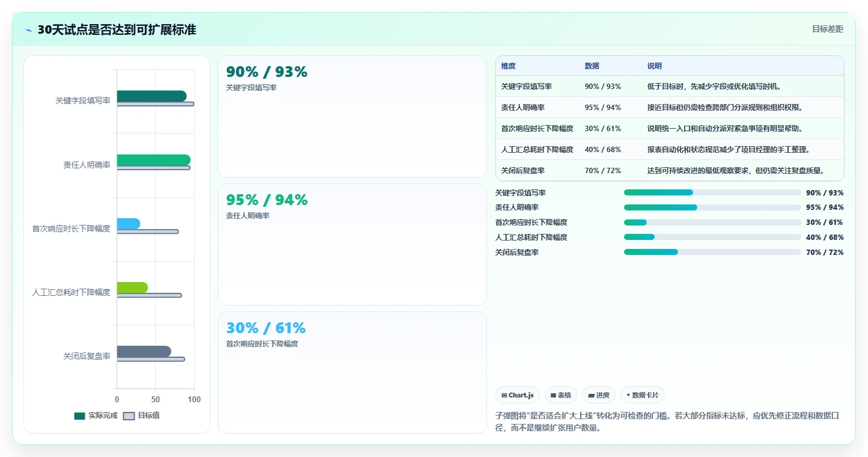Select the 进度 tag chip
Screen dimensions: 868x457
tap(599, 395)
